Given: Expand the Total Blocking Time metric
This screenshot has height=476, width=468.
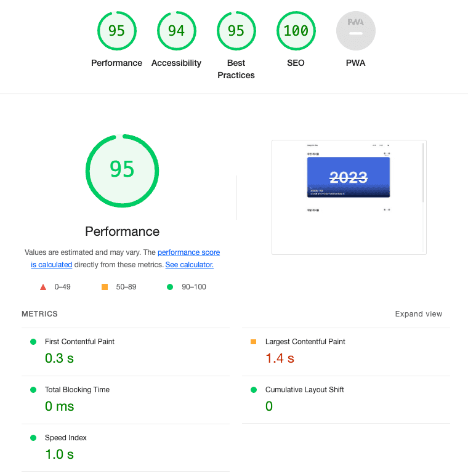Looking at the screenshot, I should [x=77, y=390].
